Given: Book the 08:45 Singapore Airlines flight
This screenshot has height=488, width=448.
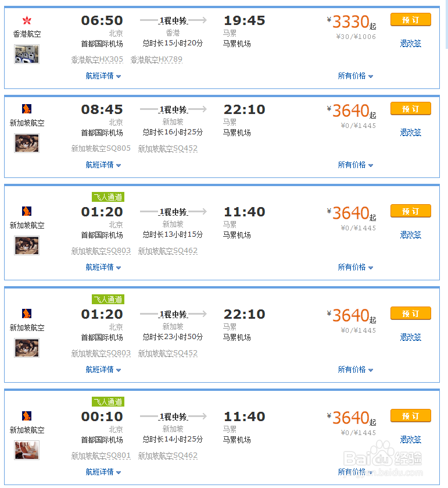Looking at the screenshot, I should point(410,109).
